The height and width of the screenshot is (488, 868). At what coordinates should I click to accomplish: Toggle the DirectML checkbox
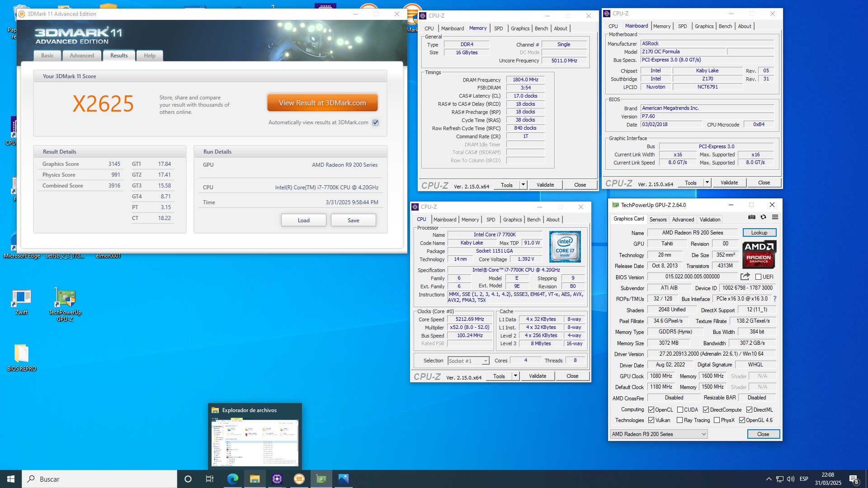tap(749, 410)
